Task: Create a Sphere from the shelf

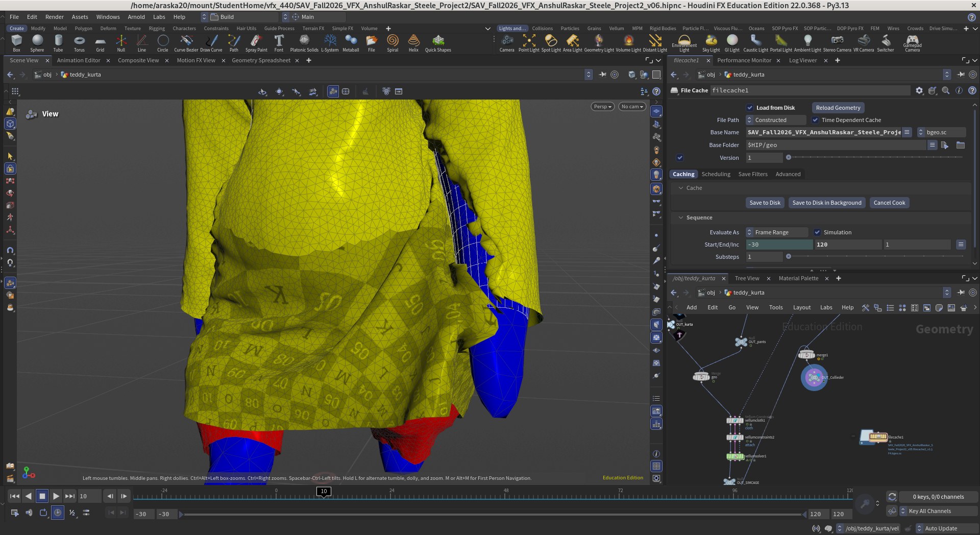Action: [x=37, y=43]
